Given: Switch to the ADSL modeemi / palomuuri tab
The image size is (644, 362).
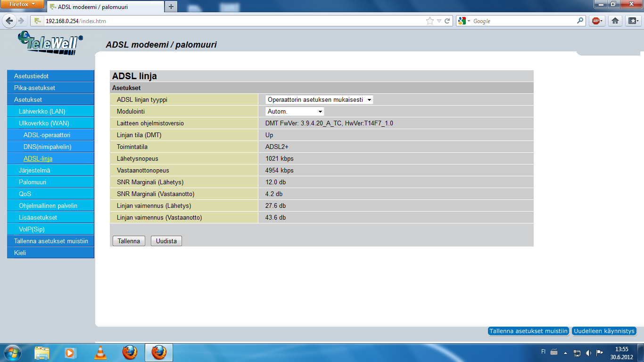Looking at the screenshot, I should pos(104,7).
